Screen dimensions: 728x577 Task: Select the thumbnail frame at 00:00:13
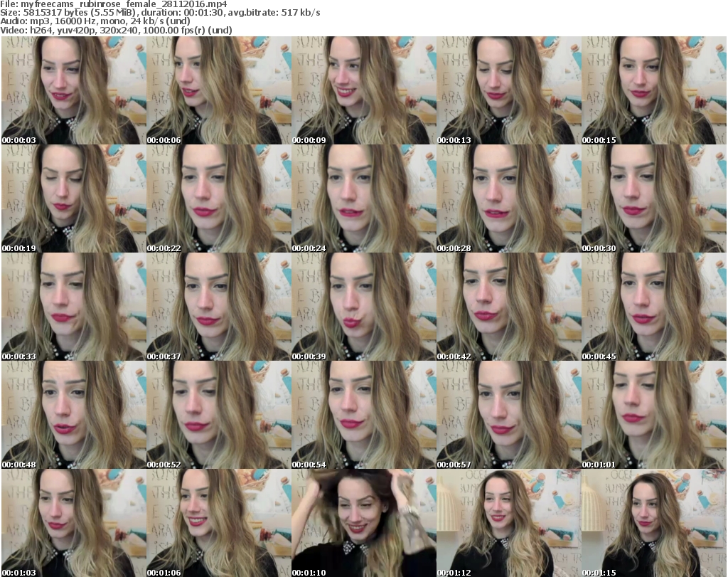[x=509, y=90]
